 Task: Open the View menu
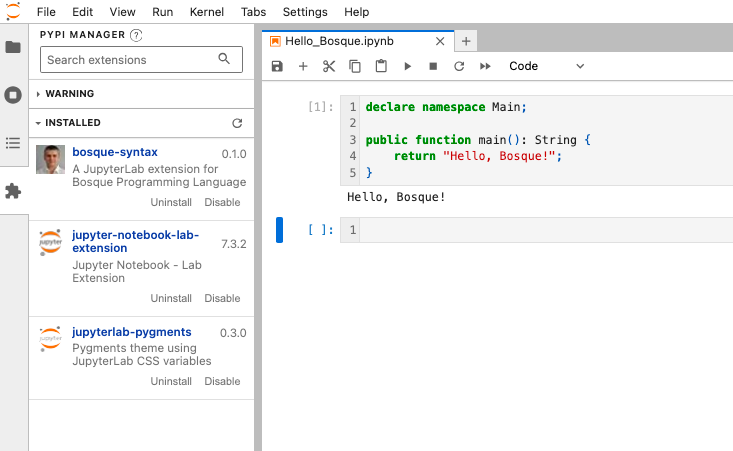coord(122,12)
